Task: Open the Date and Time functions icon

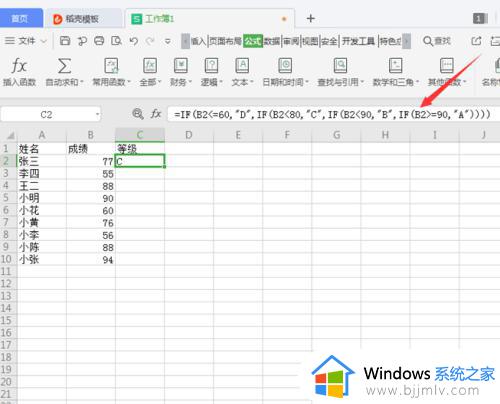Action: [285, 66]
